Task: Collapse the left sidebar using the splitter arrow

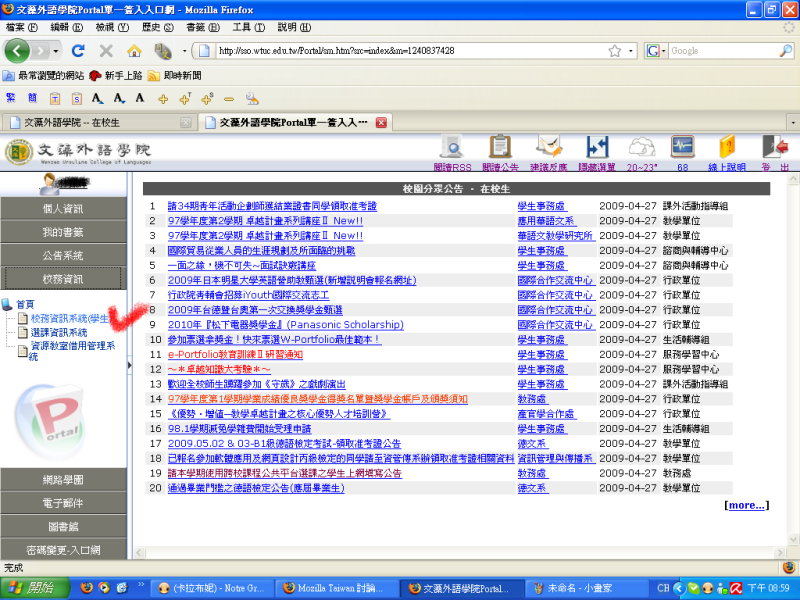Action: click(x=130, y=366)
